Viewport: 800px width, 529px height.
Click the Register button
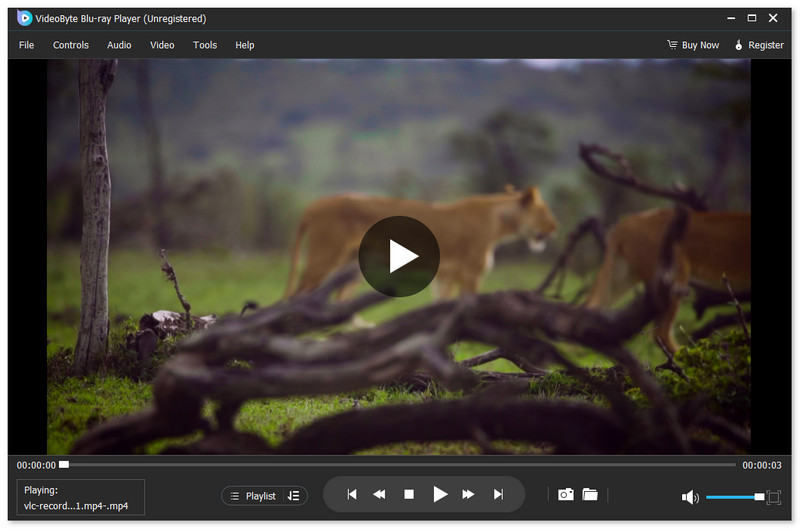759,45
